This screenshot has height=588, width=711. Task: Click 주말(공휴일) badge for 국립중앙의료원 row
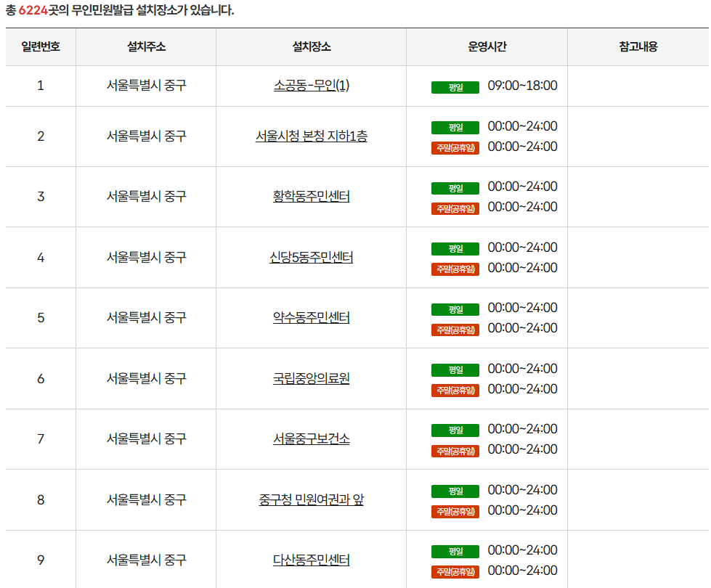[x=455, y=391]
